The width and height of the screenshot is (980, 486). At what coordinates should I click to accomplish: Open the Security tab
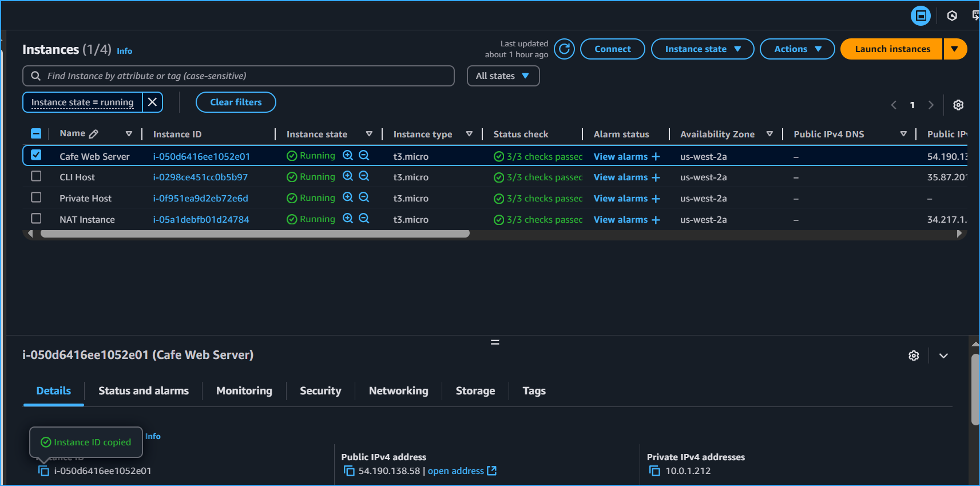(320, 391)
